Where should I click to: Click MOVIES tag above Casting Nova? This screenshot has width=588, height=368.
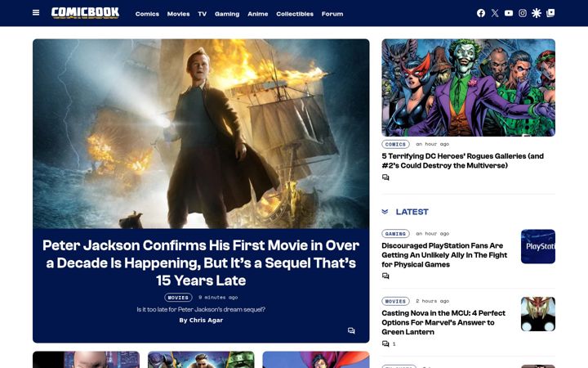395,301
